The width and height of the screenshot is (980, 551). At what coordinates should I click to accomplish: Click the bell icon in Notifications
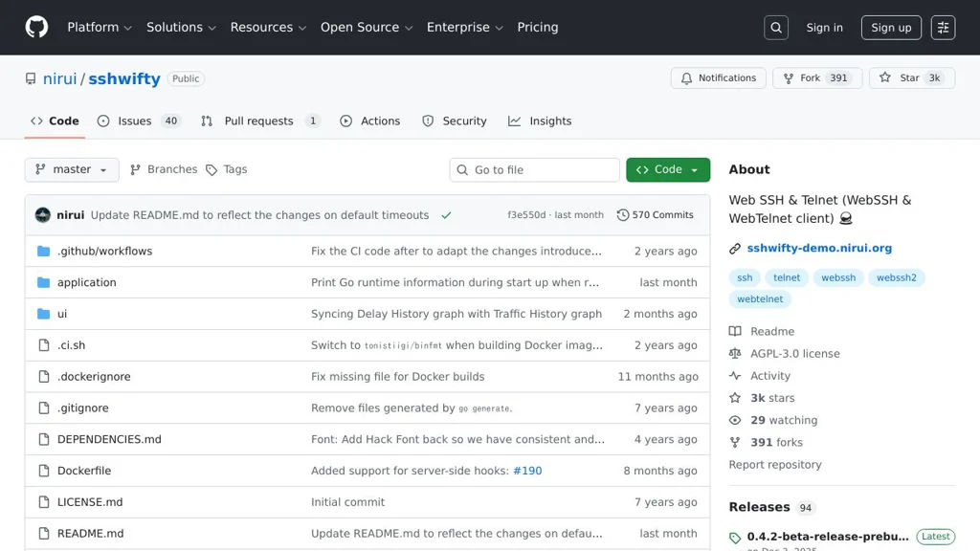(x=686, y=78)
